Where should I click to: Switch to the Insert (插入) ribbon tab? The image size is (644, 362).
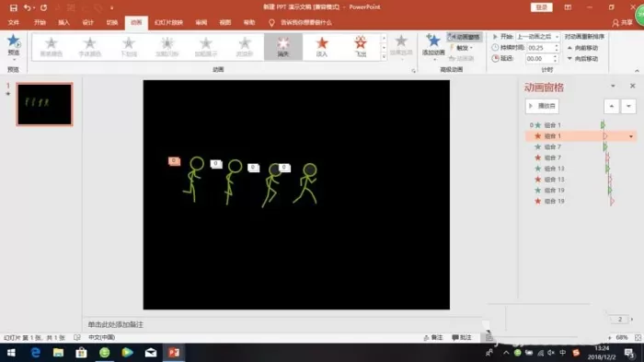coord(63,23)
